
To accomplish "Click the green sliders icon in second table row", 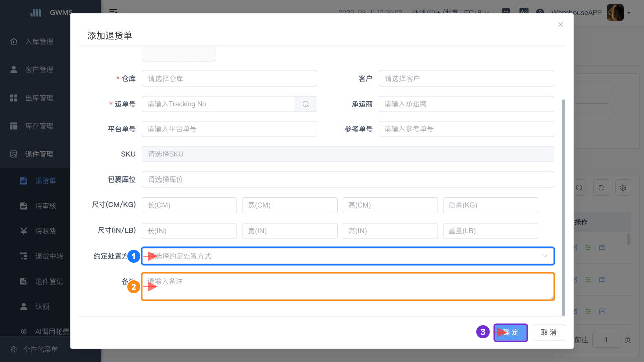I will tap(588, 280).
